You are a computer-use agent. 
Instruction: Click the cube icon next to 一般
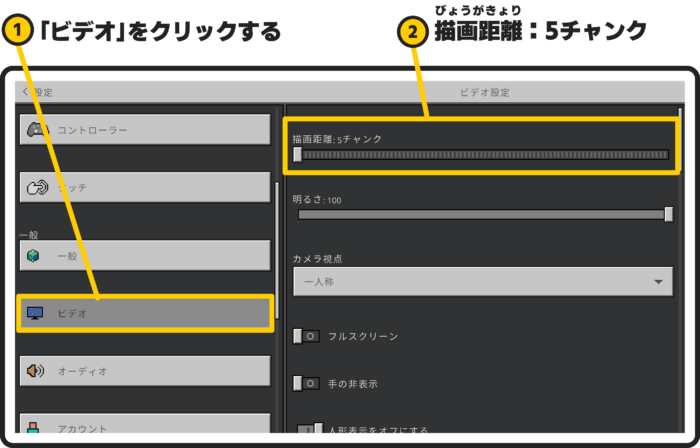(34, 256)
